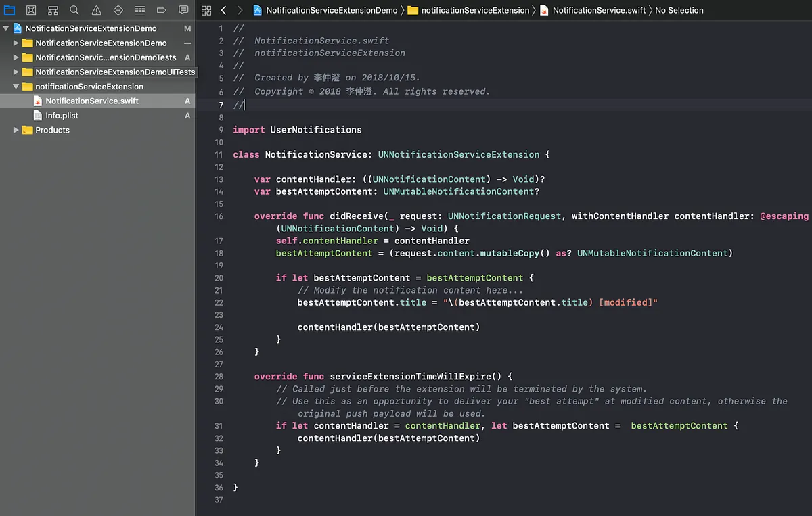This screenshot has height=516, width=812.
Task: Expand the NotificationServiceExtensionDemo group folder
Action: click(x=15, y=42)
